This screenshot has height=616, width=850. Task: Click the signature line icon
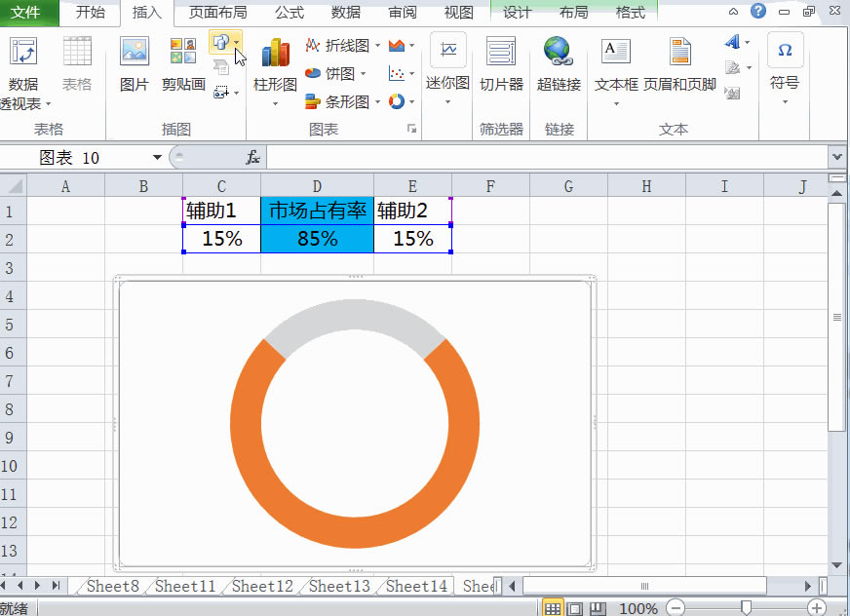pos(733,67)
